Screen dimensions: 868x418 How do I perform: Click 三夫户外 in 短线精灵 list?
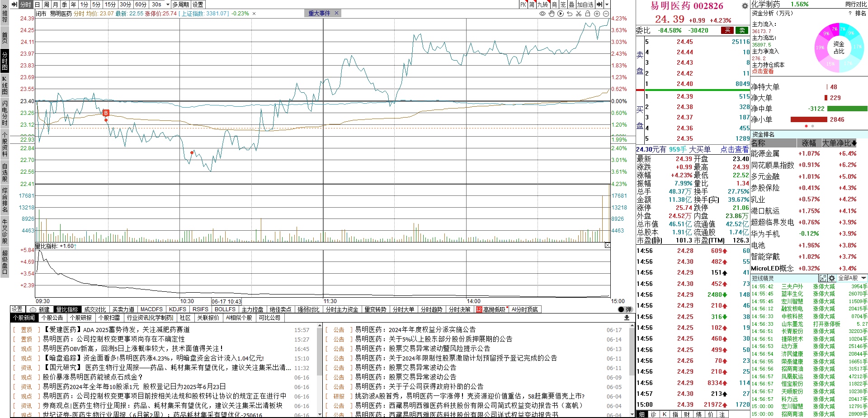792,286
